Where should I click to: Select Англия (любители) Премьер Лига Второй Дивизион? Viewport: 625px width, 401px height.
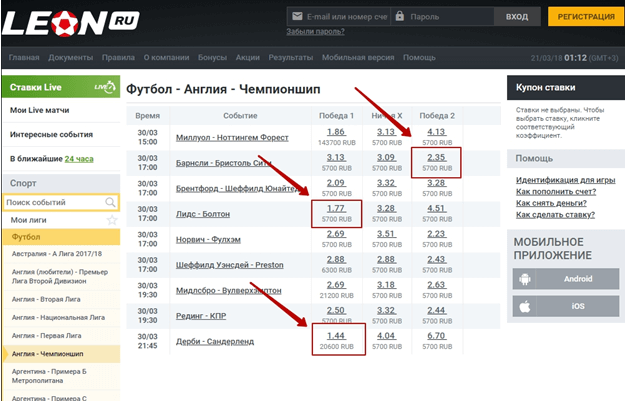pyautogui.click(x=60, y=276)
